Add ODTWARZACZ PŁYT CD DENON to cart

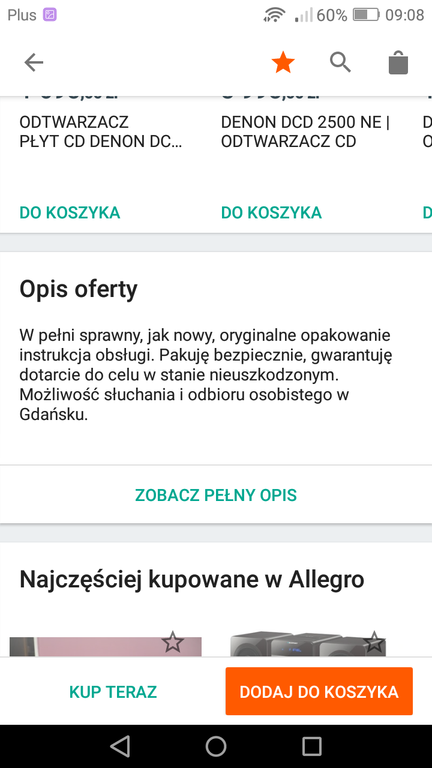click(70, 213)
